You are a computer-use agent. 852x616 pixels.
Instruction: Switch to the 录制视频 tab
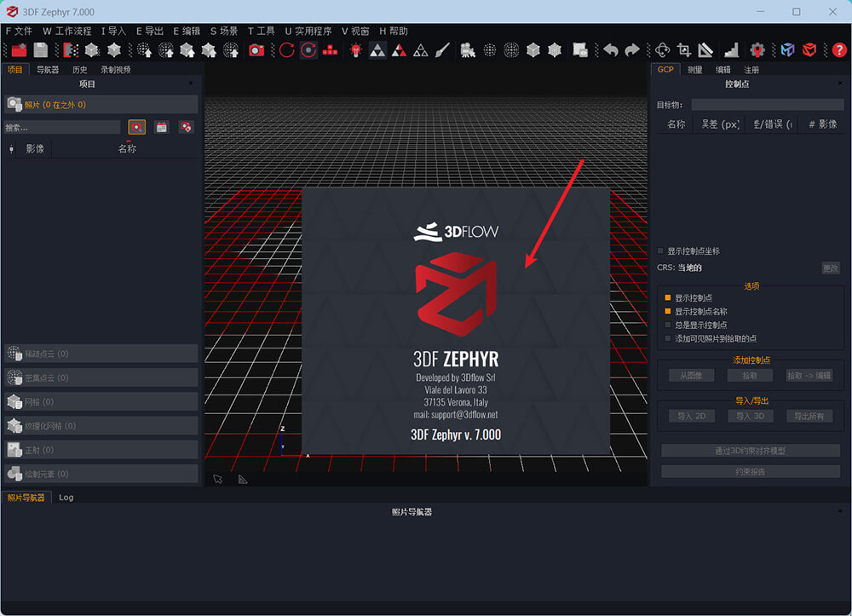[x=115, y=70]
